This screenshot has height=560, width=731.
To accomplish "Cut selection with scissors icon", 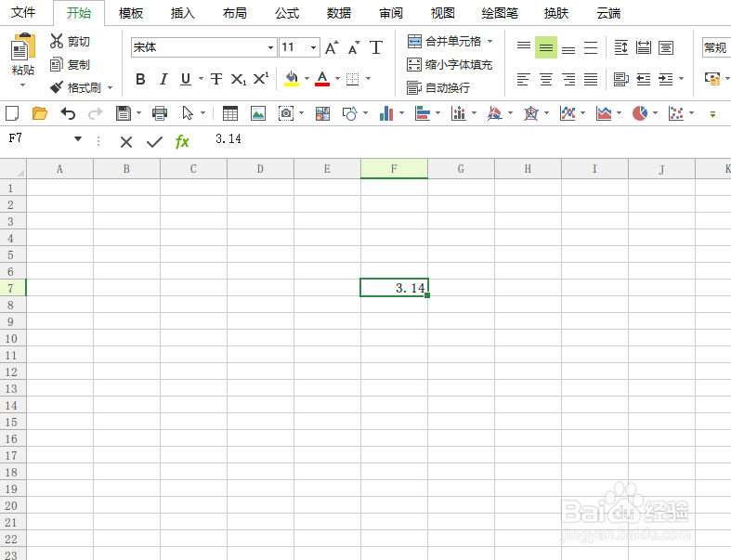I will pyautogui.click(x=57, y=41).
